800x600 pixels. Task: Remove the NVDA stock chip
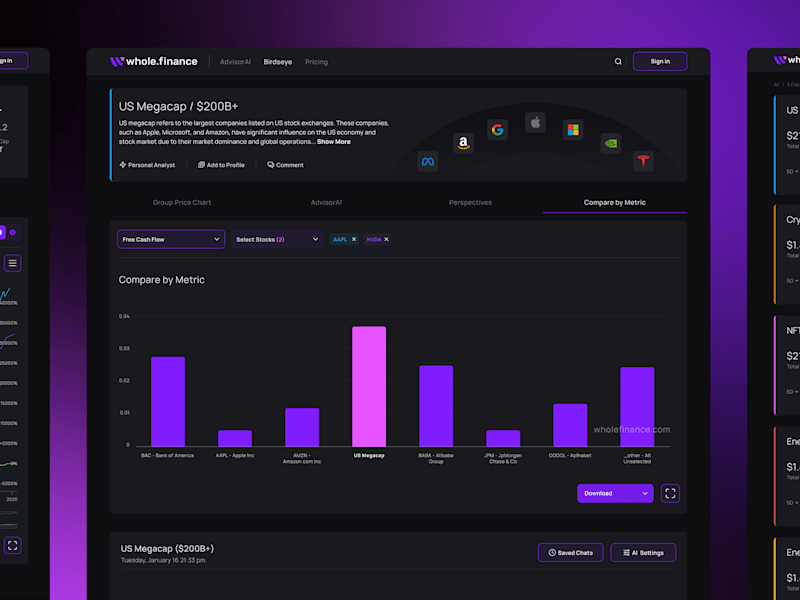387,239
